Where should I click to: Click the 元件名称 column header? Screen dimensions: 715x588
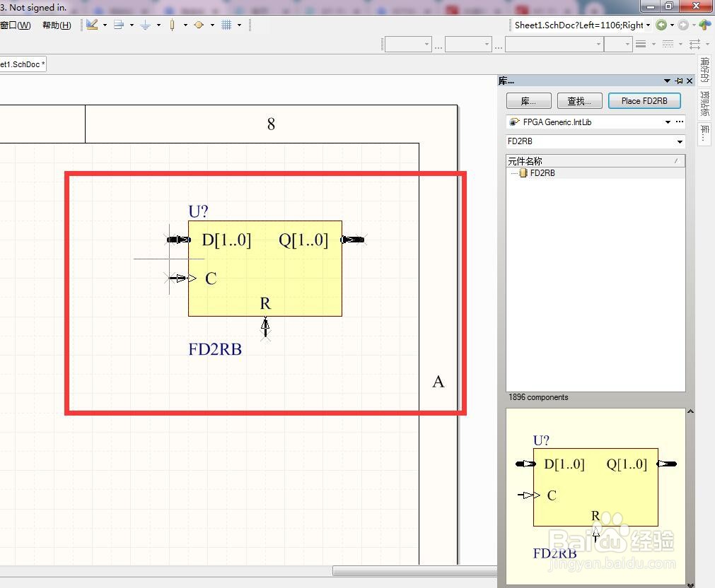595,161
